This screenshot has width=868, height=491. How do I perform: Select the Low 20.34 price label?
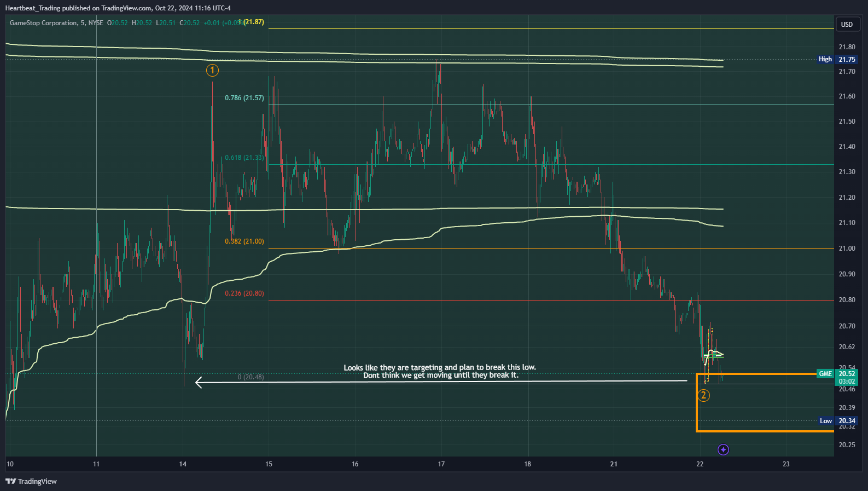point(837,421)
